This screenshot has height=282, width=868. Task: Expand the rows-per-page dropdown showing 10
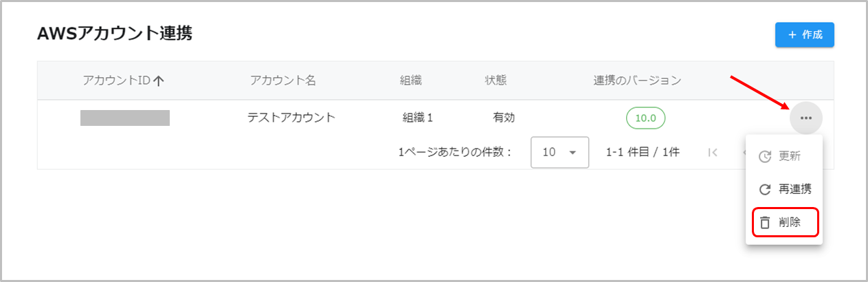click(559, 153)
